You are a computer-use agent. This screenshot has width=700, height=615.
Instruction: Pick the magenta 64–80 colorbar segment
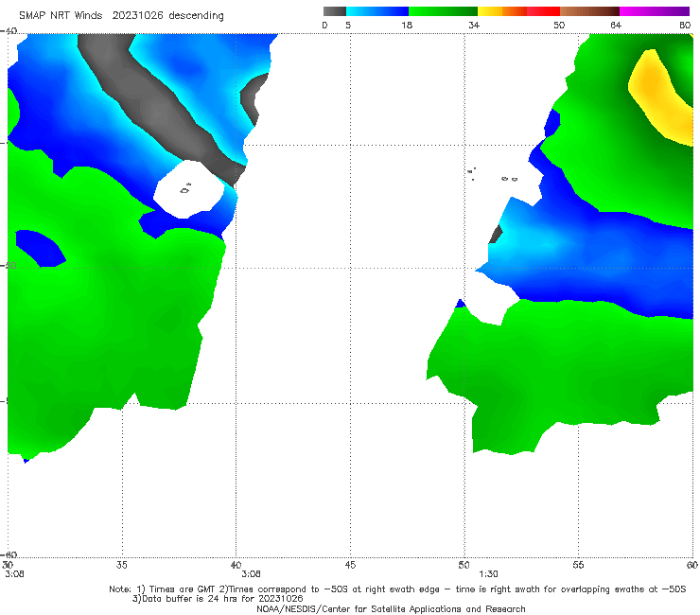(x=655, y=11)
